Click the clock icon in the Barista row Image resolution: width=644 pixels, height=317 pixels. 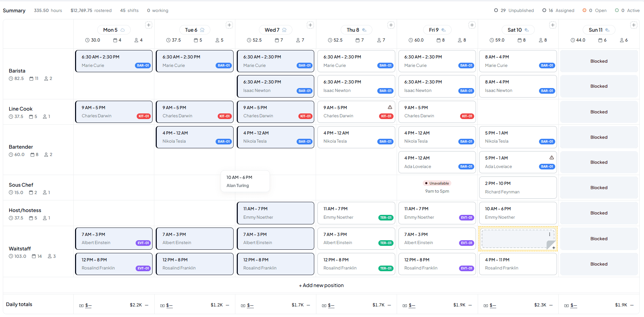pos(11,79)
